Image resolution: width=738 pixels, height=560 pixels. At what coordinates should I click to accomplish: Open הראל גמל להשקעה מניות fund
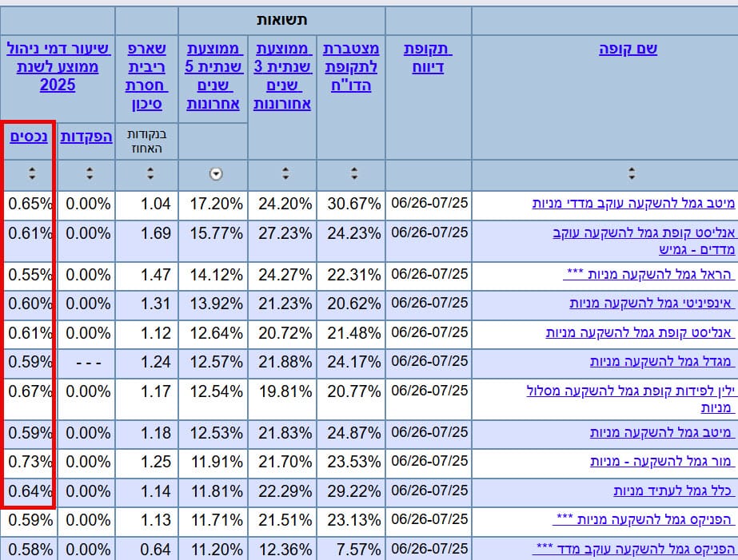648,274
